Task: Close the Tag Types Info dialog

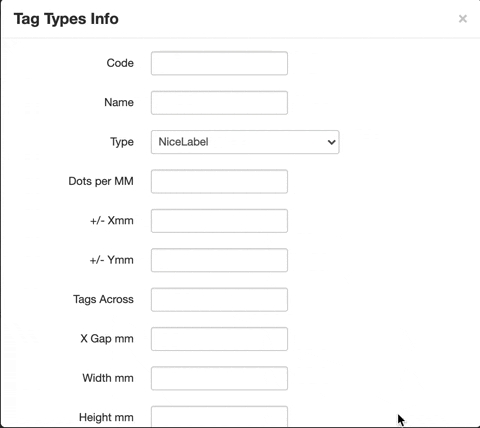Action: tap(463, 19)
